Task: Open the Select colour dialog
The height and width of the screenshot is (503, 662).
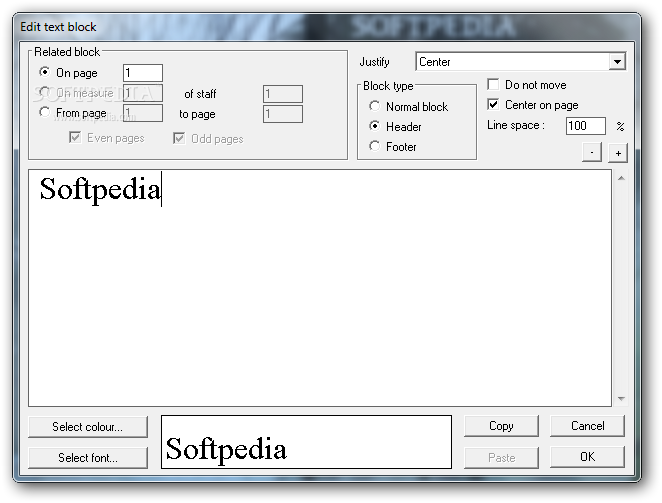Action: click(88, 427)
